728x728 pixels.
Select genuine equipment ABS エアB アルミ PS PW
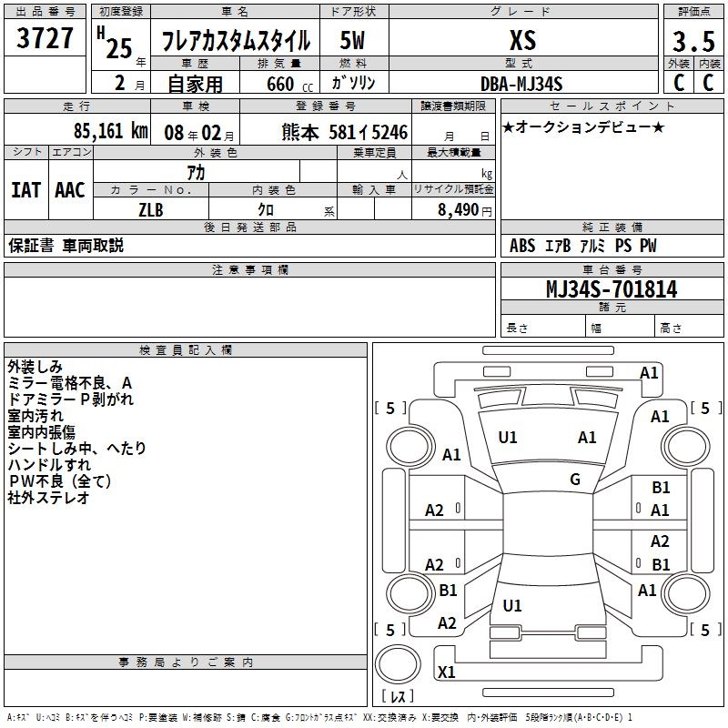click(583, 246)
